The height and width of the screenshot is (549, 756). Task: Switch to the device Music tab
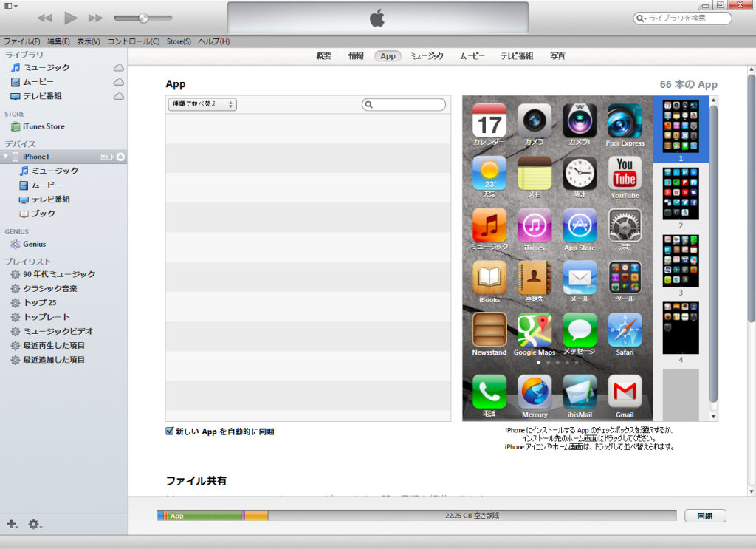click(427, 56)
